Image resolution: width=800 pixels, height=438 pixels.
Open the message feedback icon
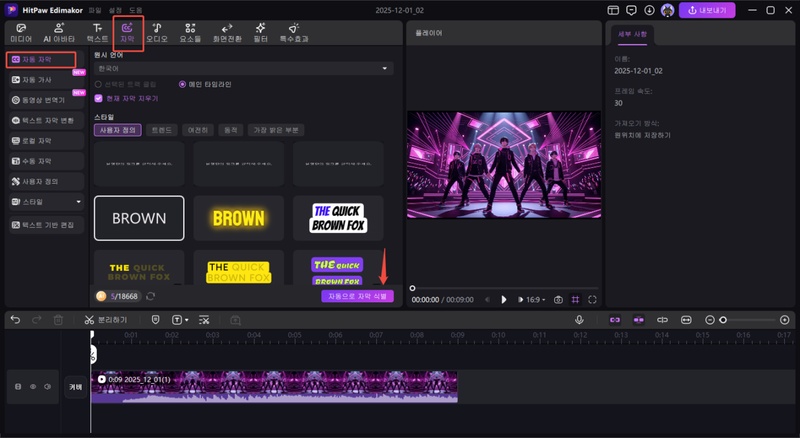(629, 10)
